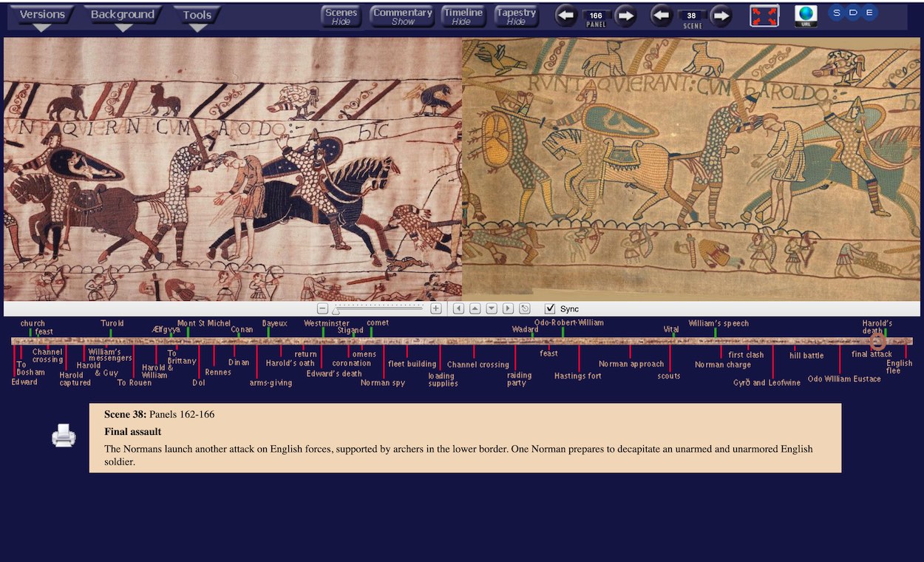Image resolution: width=924 pixels, height=562 pixels.
Task: Jump to 'Harold's death' timeline scene
Action: click(877, 327)
